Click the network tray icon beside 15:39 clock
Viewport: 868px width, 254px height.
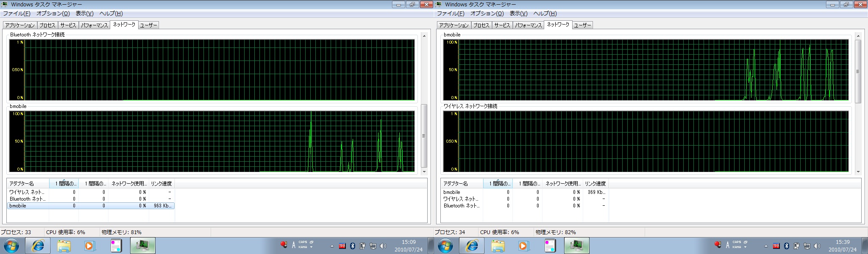click(x=807, y=246)
